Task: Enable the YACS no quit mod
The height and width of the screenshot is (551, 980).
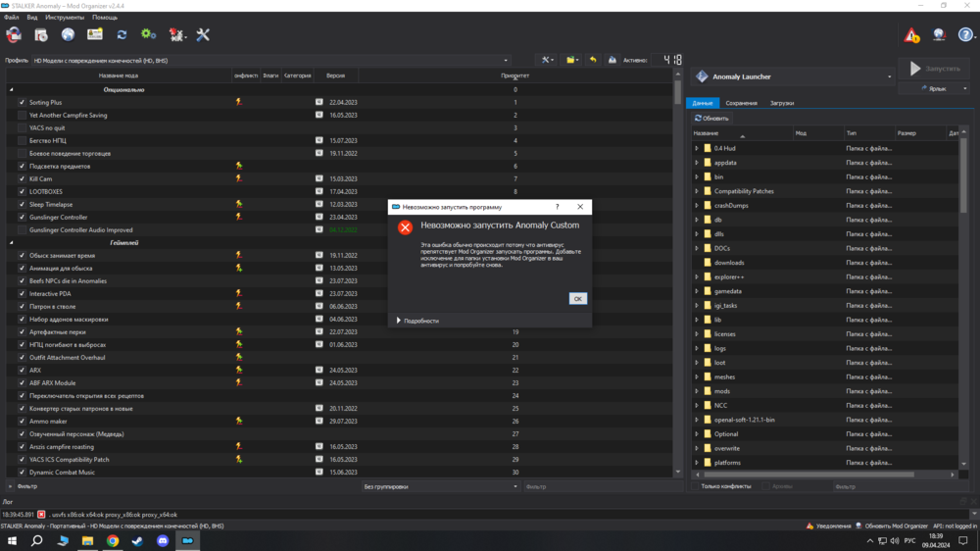Action: [x=23, y=127]
